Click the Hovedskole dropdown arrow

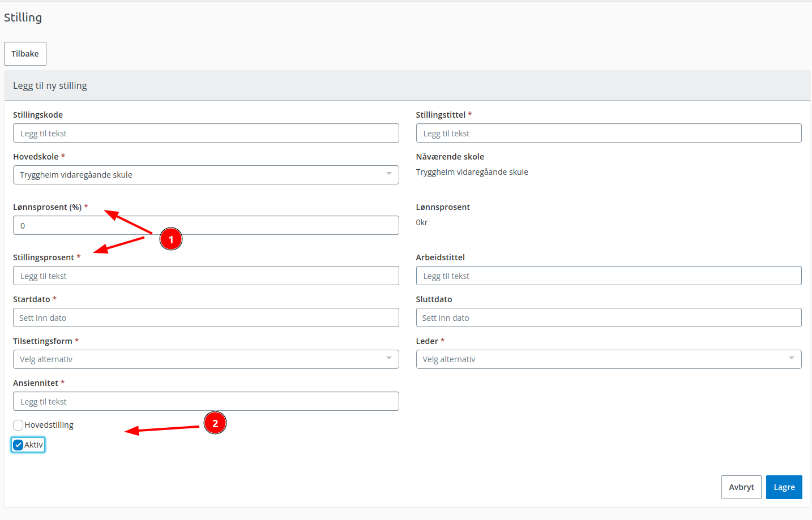389,174
